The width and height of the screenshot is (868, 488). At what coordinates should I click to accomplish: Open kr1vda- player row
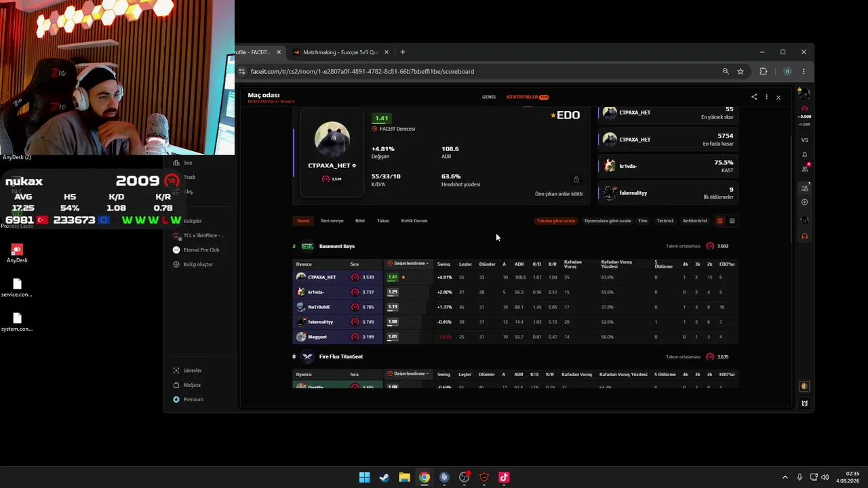point(515,292)
